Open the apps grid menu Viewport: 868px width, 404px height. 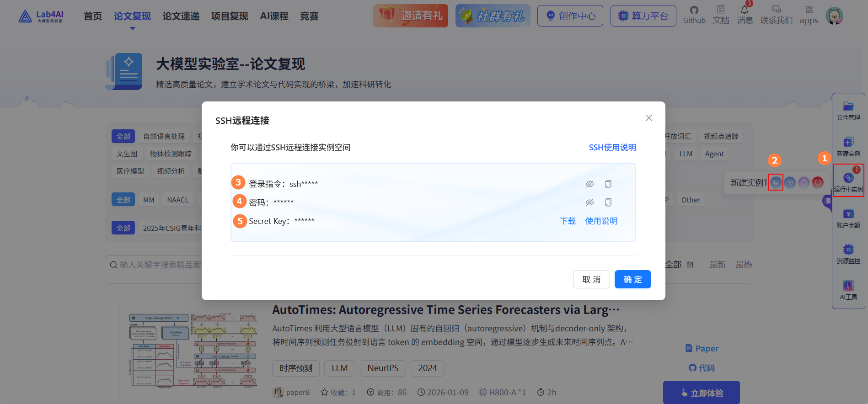pos(809,15)
